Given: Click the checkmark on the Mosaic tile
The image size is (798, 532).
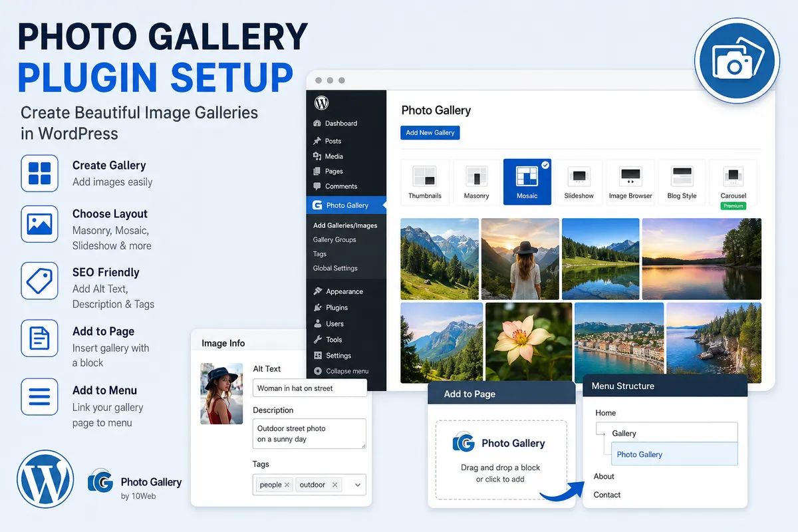Looking at the screenshot, I should (545, 165).
